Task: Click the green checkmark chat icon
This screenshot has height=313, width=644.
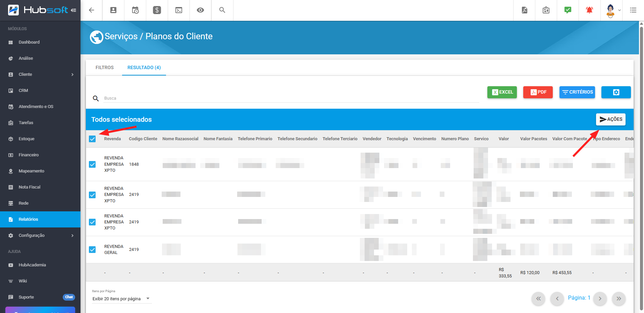Action: pyautogui.click(x=568, y=10)
